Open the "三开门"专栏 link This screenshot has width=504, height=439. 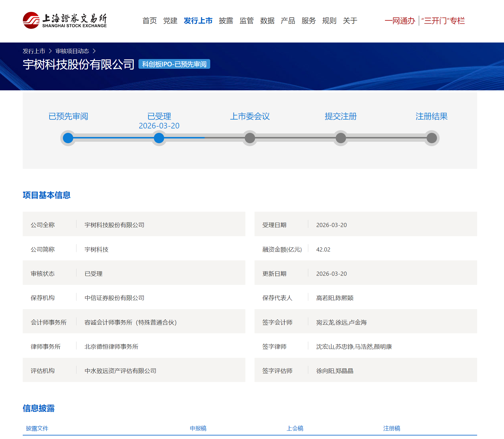pyautogui.click(x=443, y=21)
